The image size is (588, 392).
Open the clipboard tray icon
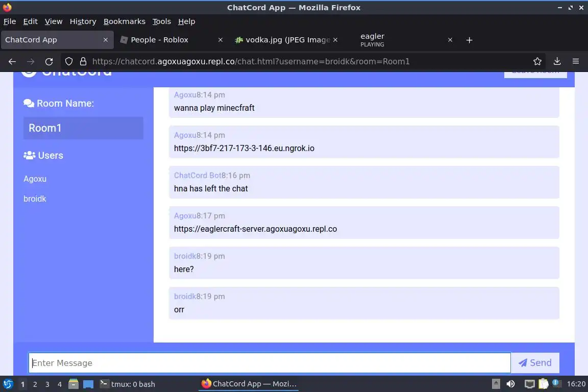(x=544, y=384)
